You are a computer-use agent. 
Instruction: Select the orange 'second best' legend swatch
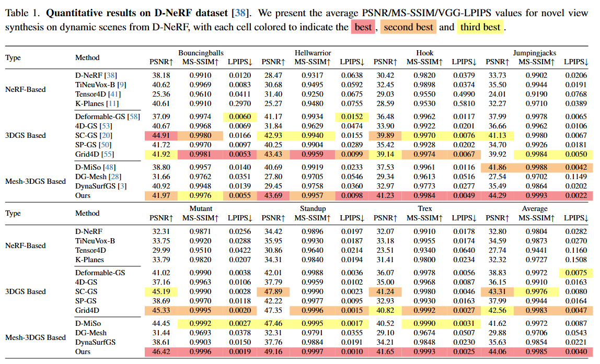point(409,27)
